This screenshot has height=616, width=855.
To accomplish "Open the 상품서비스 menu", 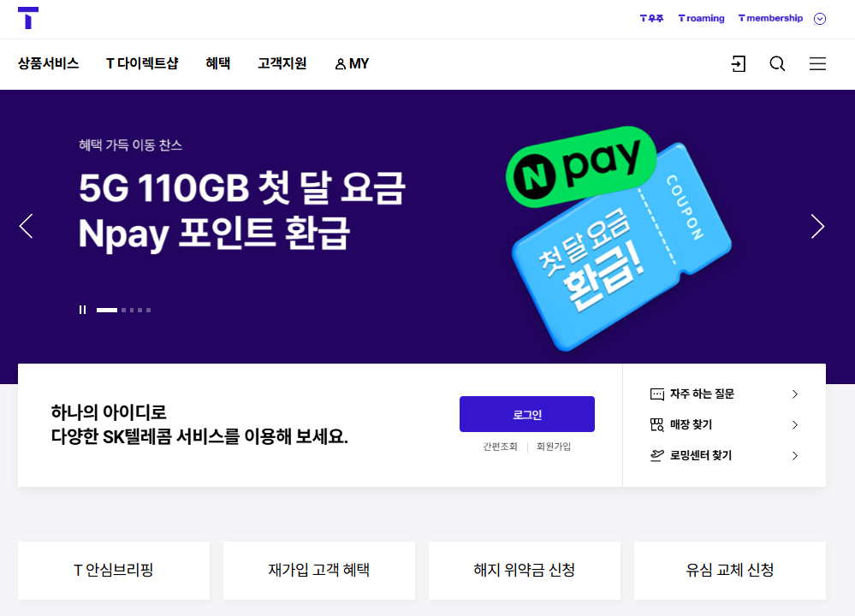I will click(48, 64).
